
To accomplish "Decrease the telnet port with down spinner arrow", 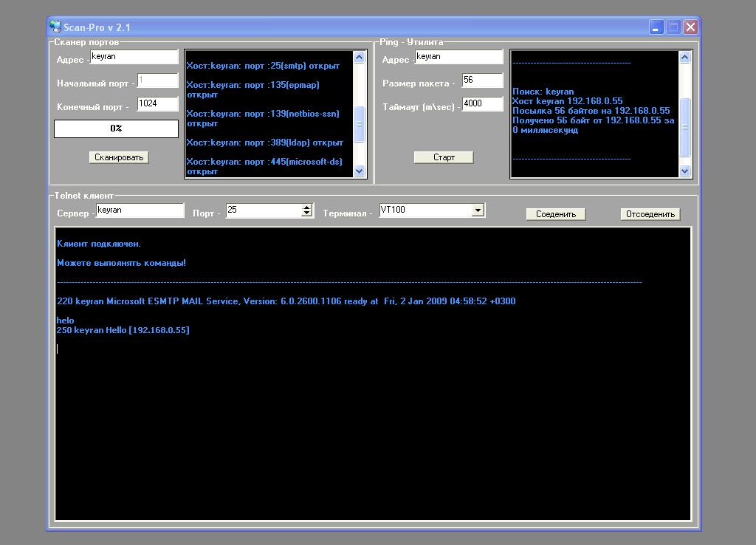I will click(306, 213).
